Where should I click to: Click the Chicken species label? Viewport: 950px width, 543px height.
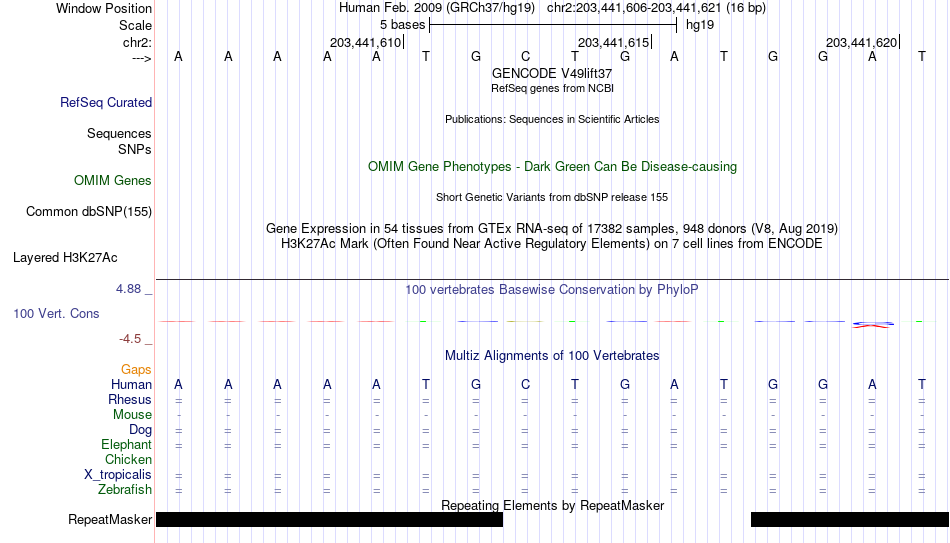coord(128,459)
